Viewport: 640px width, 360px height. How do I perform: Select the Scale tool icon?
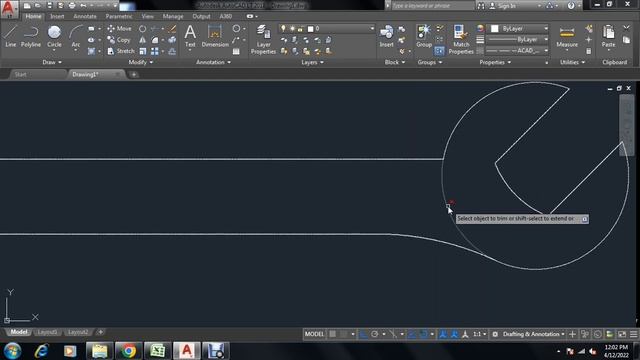[142, 51]
